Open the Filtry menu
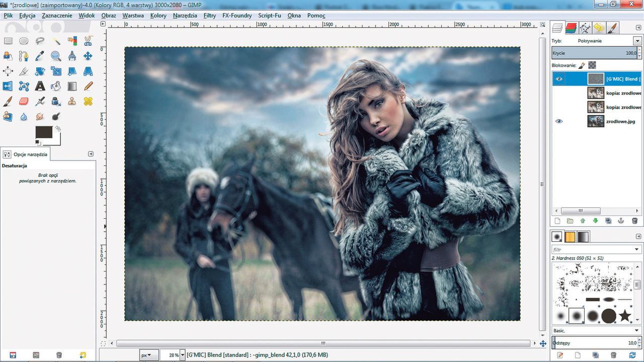The image size is (644, 362). tap(210, 16)
